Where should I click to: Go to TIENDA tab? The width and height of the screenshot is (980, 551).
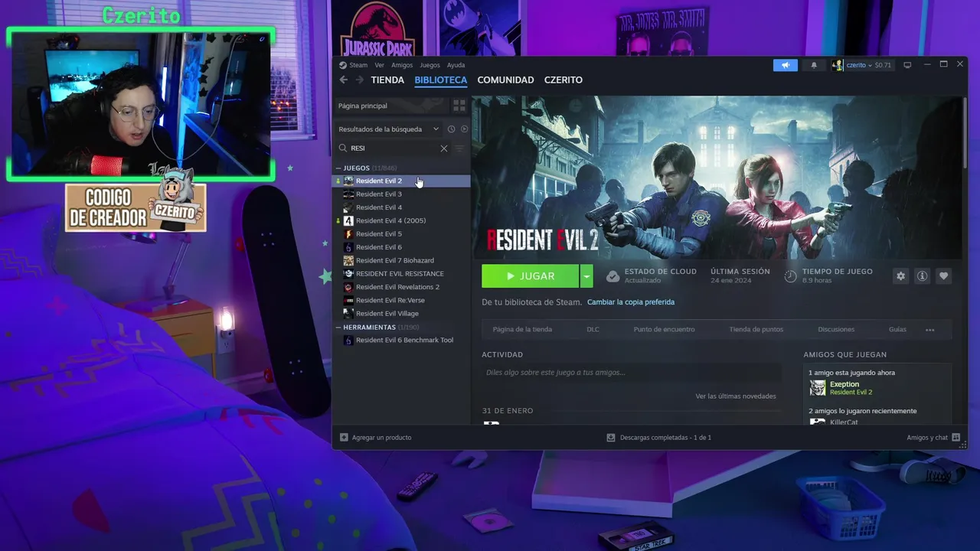(387, 80)
